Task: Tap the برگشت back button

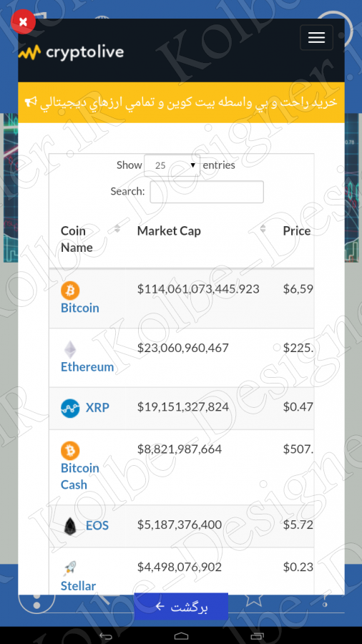Action: tap(181, 606)
